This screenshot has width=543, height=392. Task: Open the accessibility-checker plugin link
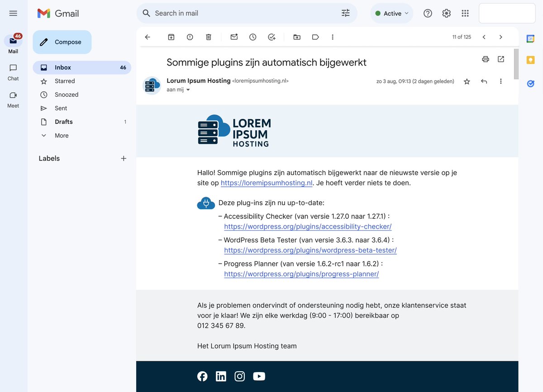[308, 226]
